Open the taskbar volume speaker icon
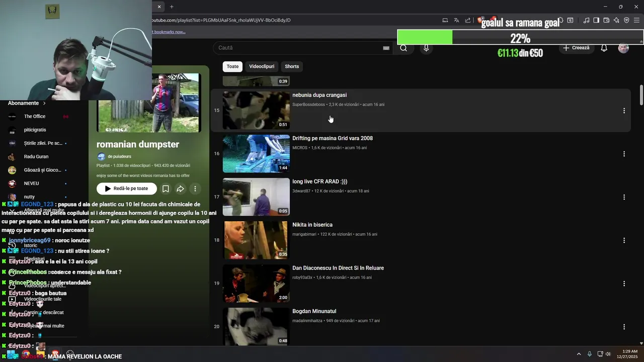The width and height of the screenshot is (644, 362). click(608, 354)
